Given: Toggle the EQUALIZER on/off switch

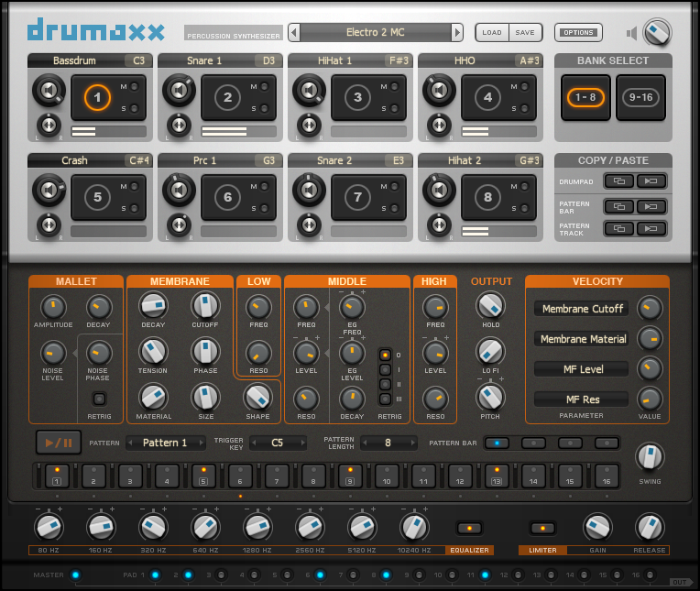Looking at the screenshot, I should pos(469,528).
